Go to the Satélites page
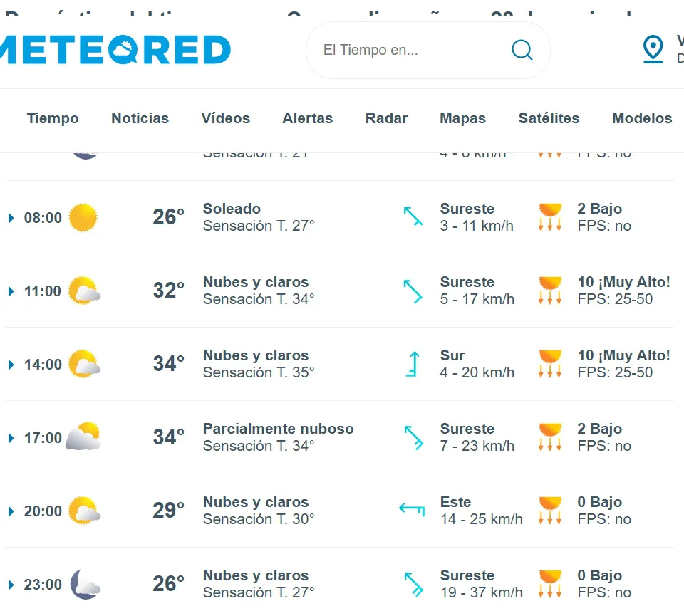 pyautogui.click(x=549, y=118)
